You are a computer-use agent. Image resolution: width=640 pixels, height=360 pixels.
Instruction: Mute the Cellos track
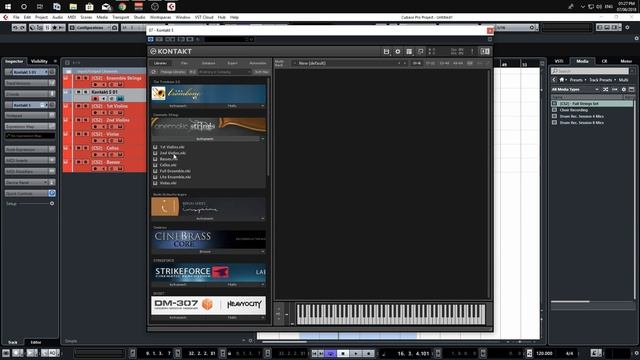click(x=78, y=148)
